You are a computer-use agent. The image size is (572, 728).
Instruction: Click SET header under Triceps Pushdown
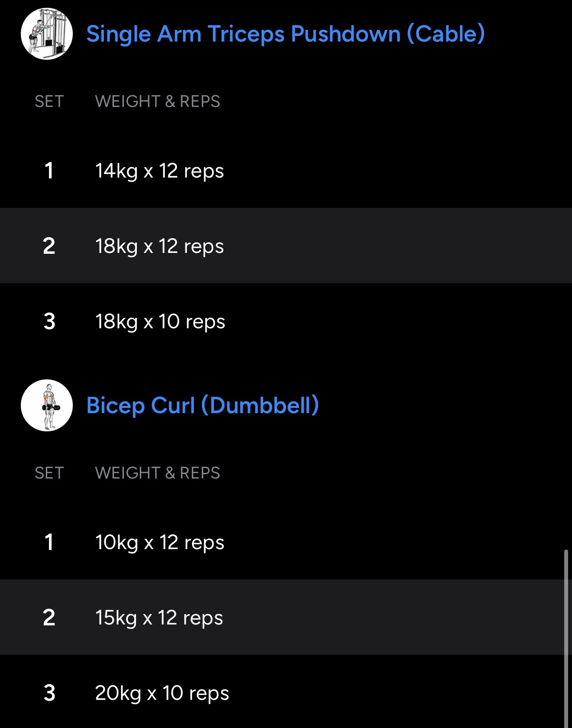[49, 101]
